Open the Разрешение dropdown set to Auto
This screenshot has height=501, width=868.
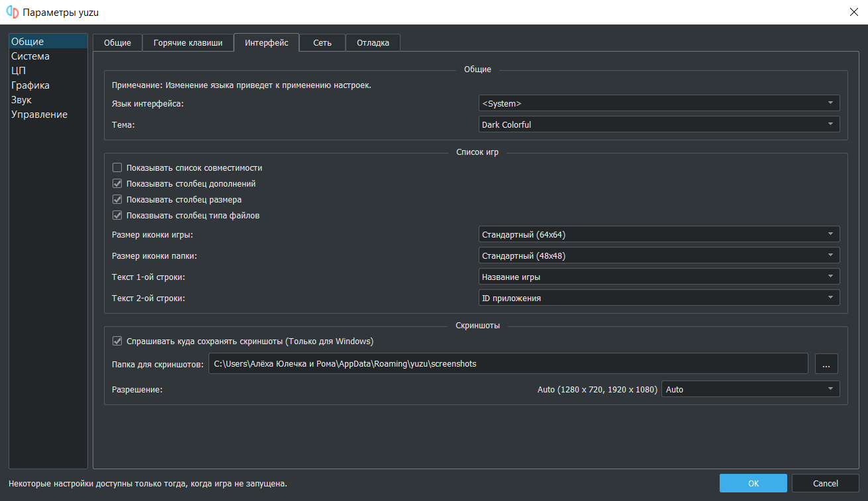click(x=750, y=389)
